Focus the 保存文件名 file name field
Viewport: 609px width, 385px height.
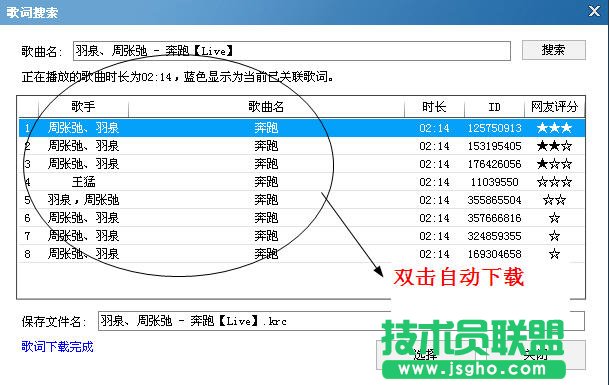(341, 321)
